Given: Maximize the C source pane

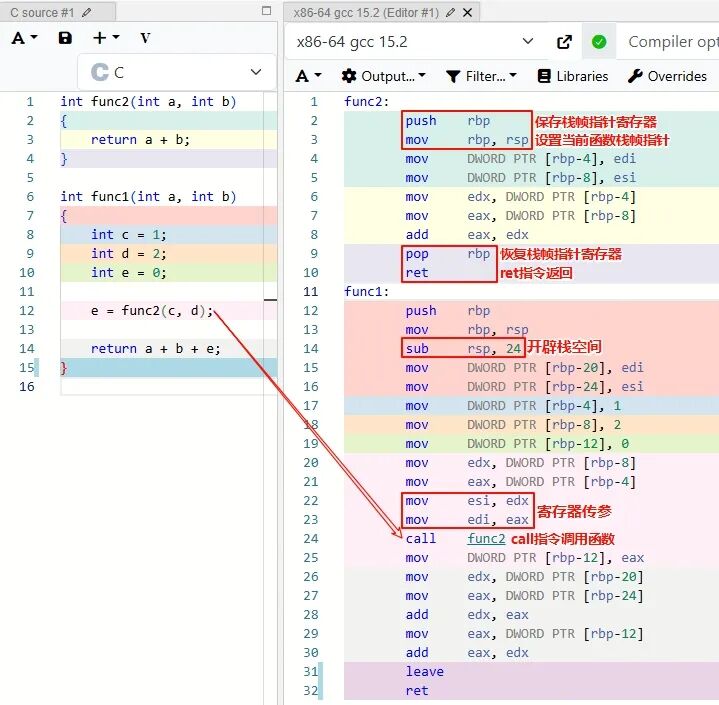Looking at the screenshot, I should 266,11.
